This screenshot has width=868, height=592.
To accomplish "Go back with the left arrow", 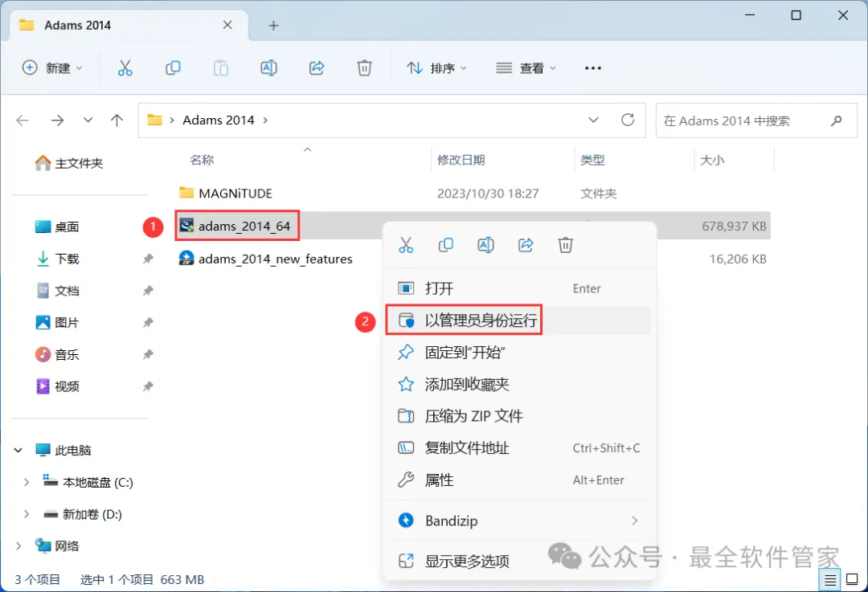I will [x=23, y=120].
